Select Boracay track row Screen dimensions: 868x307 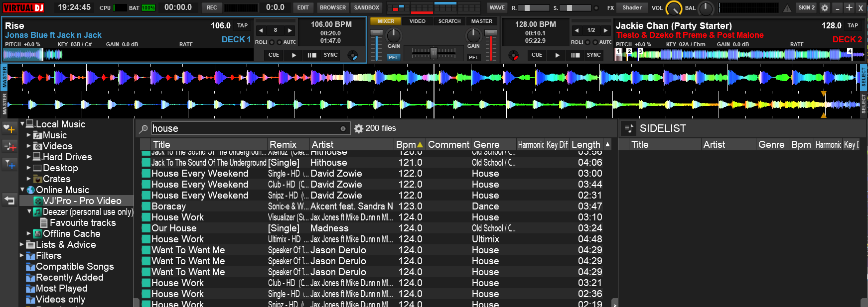[x=376, y=206]
